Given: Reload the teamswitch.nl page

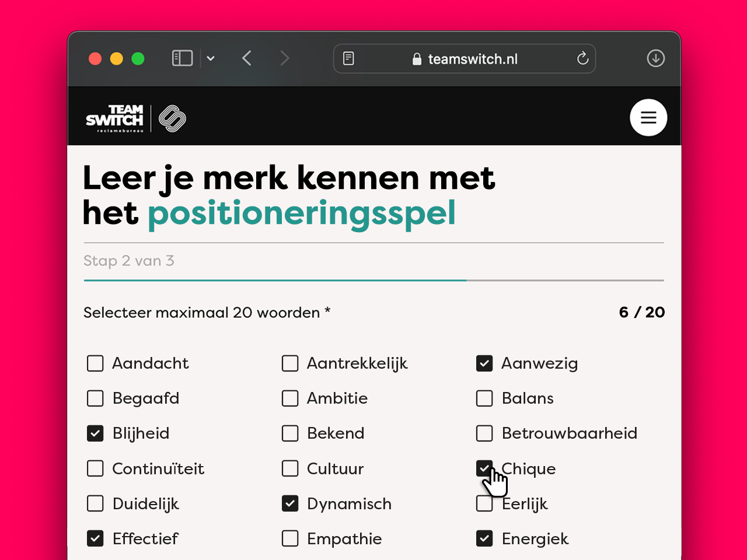Looking at the screenshot, I should click(582, 58).
